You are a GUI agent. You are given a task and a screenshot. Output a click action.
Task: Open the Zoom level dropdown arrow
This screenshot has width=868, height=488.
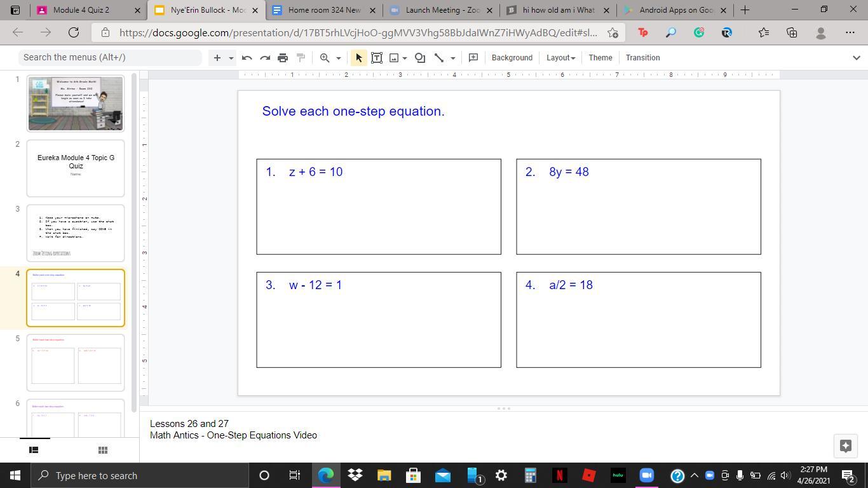pyautogui.click(x=339, y=58)
